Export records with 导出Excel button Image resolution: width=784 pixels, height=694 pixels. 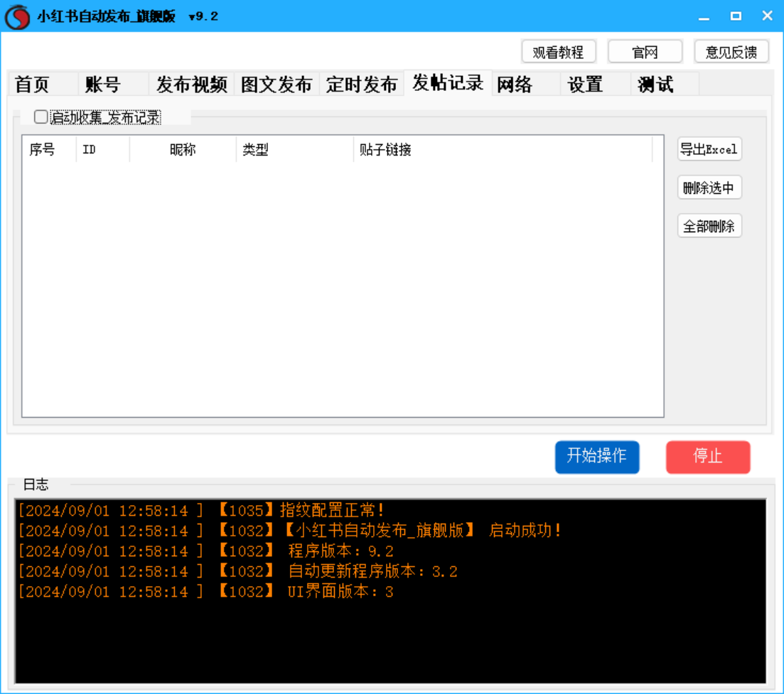[709, 149]
